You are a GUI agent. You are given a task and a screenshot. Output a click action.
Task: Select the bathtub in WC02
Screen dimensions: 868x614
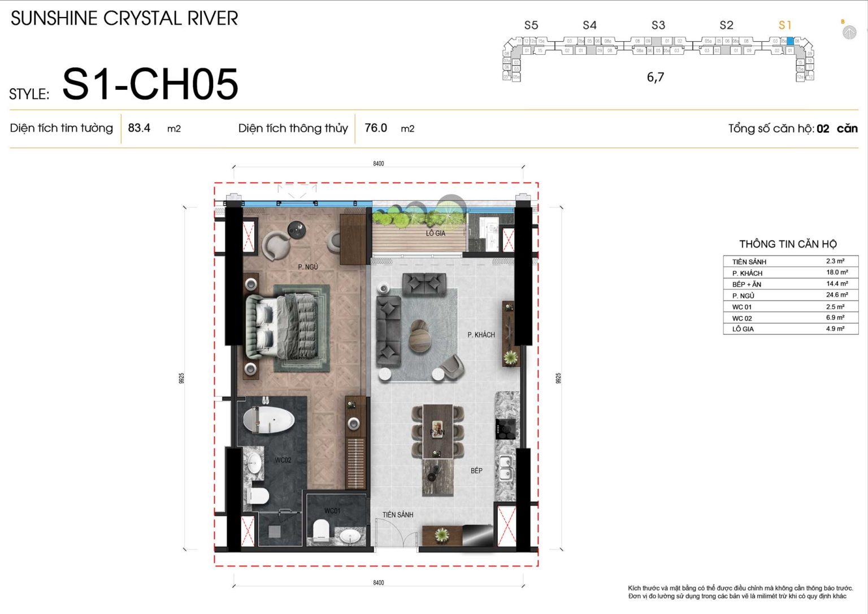[x=268, y=421]
